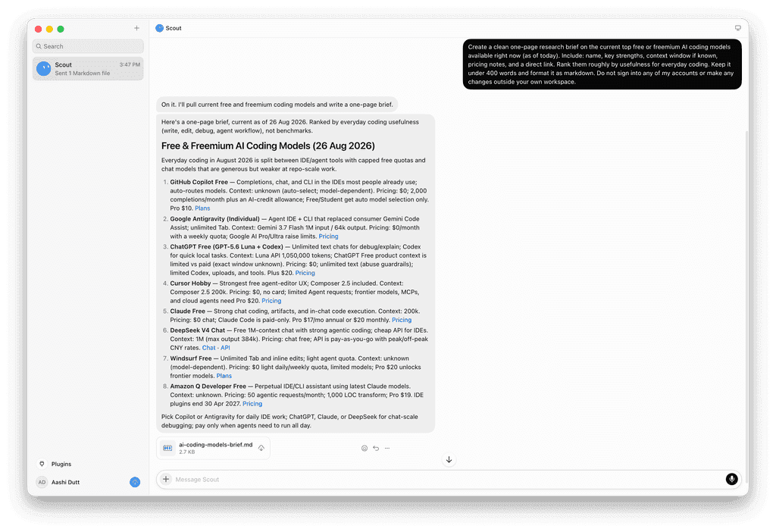The height and width of the screenshot is (532, 776).
Task: Open the DeepSeek API link
Action: tap(225, 348)
